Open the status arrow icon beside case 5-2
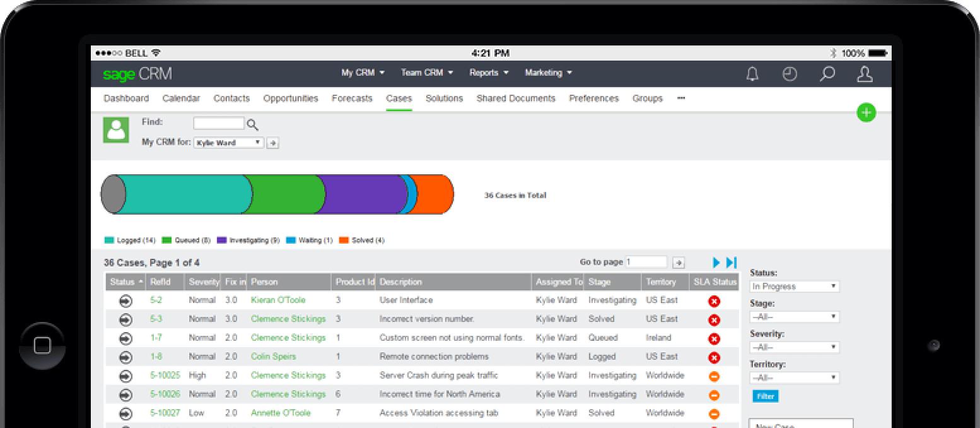The width and height of the screenshot is (980, 428). 125,301
